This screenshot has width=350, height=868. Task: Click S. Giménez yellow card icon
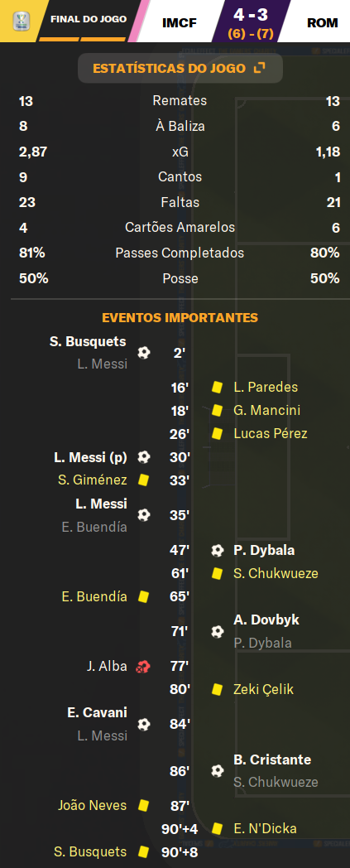click(144, 480)
